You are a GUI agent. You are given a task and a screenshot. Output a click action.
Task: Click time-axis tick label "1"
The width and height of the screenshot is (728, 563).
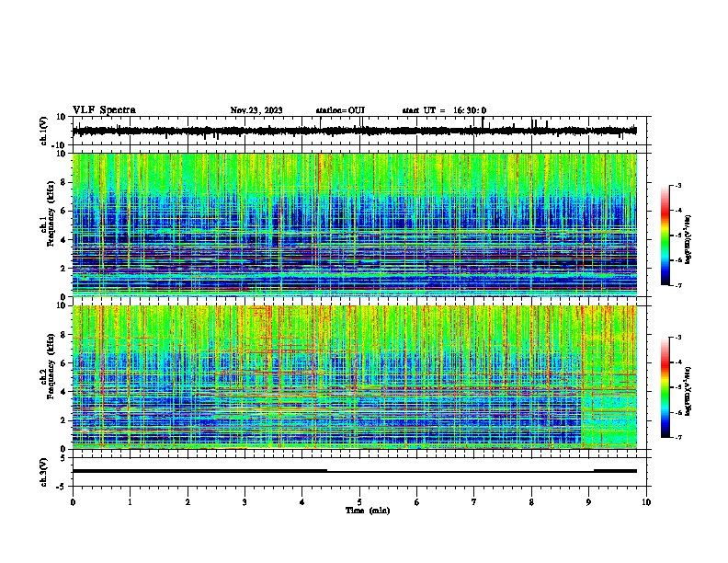[x=130, y=502]
